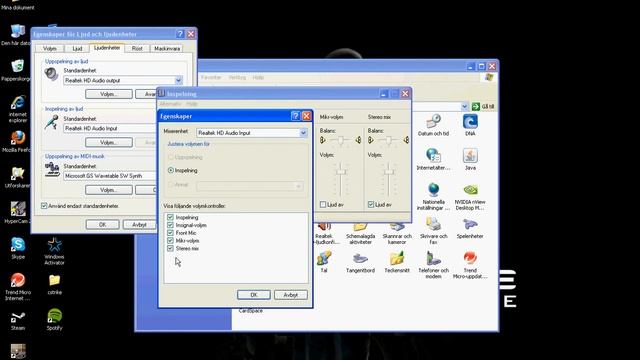Click the Mikr-volym volume slider

click(341, 172)
